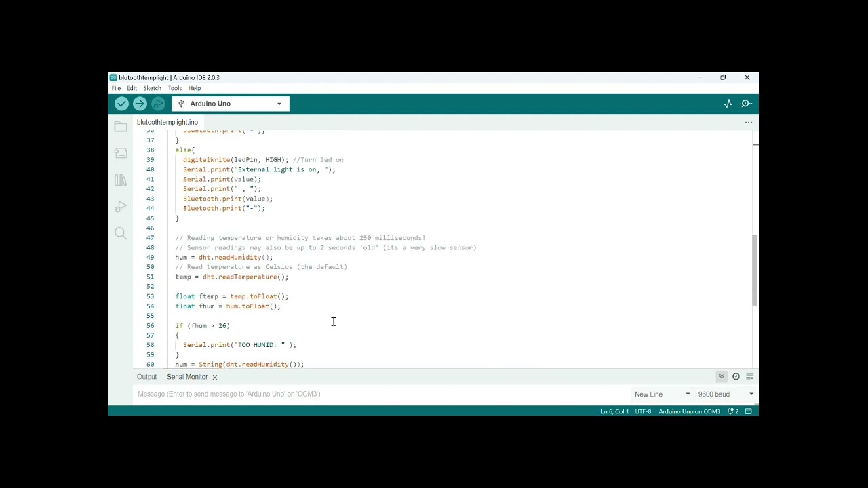Screen dimensions: 868x488
Task: Open the Boards Manager sidebar icon
Action: pos(121,153)
